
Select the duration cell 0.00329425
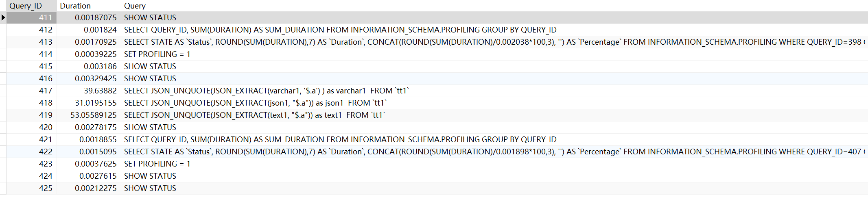96,78
